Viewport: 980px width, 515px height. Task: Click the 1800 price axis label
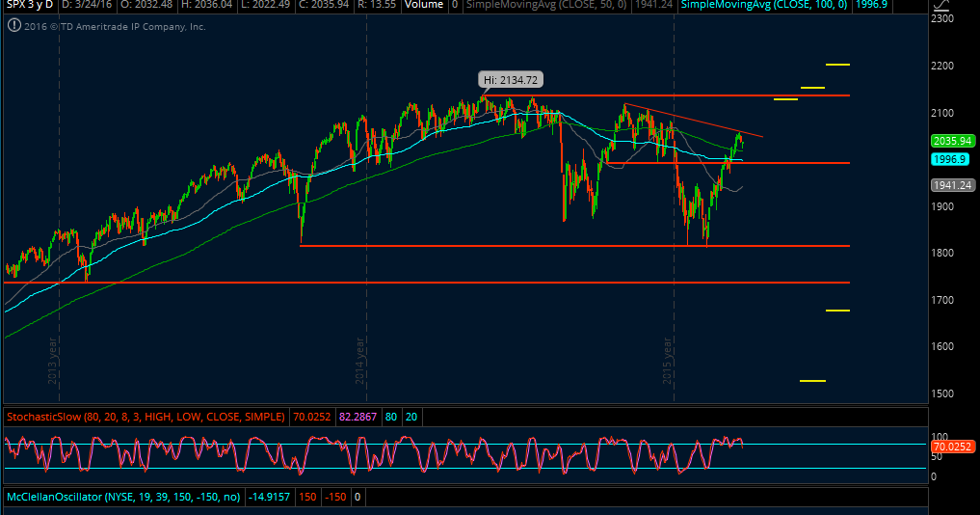point(943,253)
